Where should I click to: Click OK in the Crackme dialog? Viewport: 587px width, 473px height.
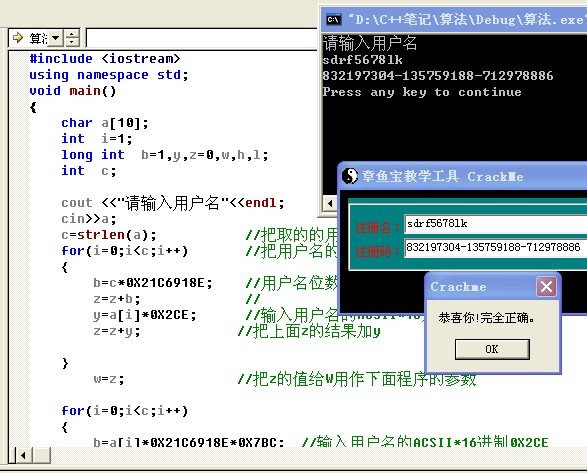point(492,349)
